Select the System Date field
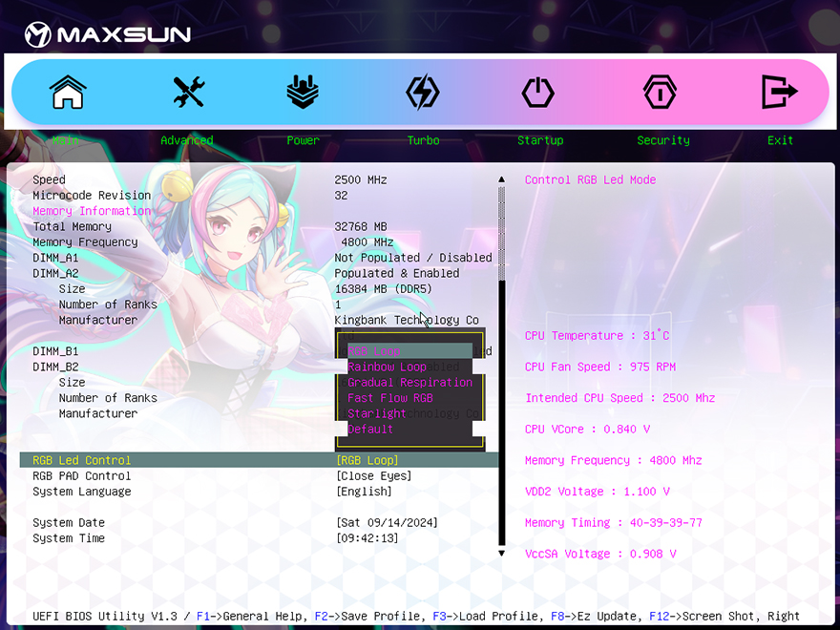This screenshot has width=840, height=630. tap(387, 522)
